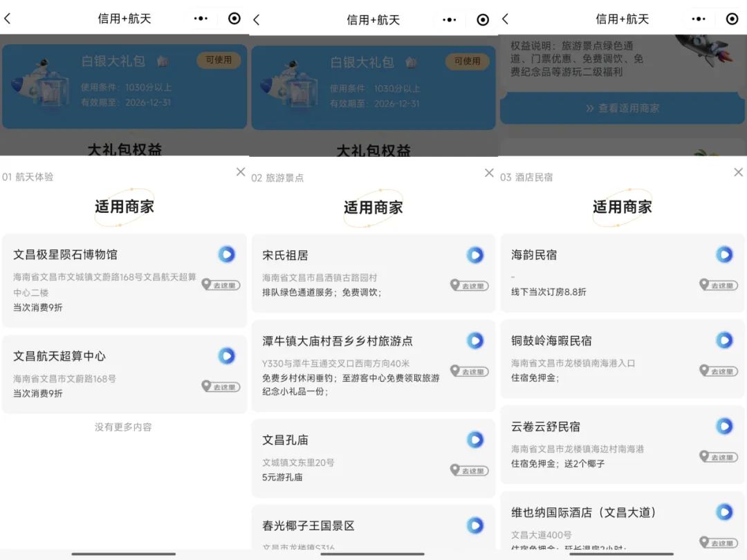The height and width of the screenshot is (560, 747).
Task: Close the 02 旅游景点 merchants sheet
Action: click(489, 173)
